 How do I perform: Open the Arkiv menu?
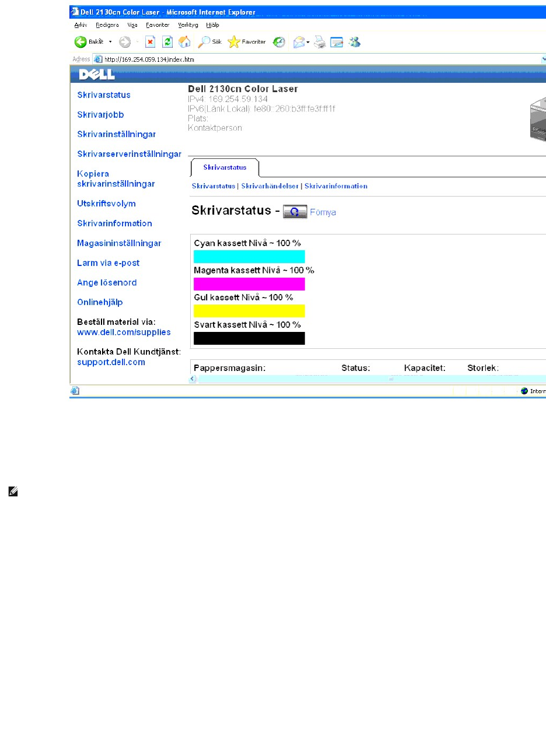point(80,25)
